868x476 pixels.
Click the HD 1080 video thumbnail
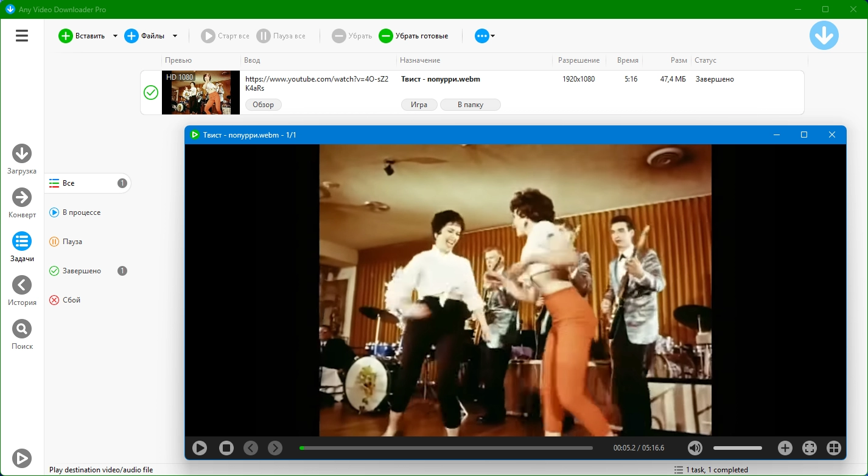pos(201,93)
